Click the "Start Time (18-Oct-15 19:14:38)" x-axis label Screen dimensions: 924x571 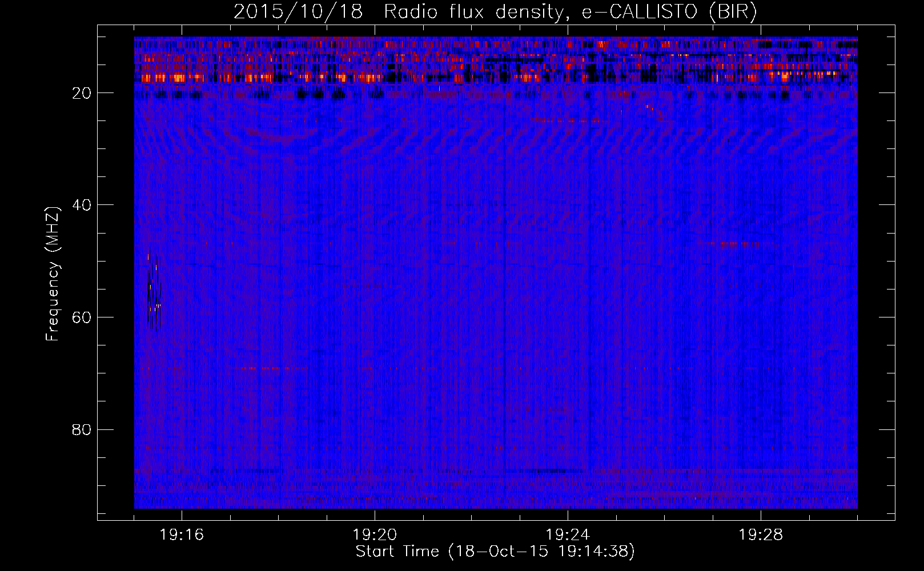click(495, 552)
